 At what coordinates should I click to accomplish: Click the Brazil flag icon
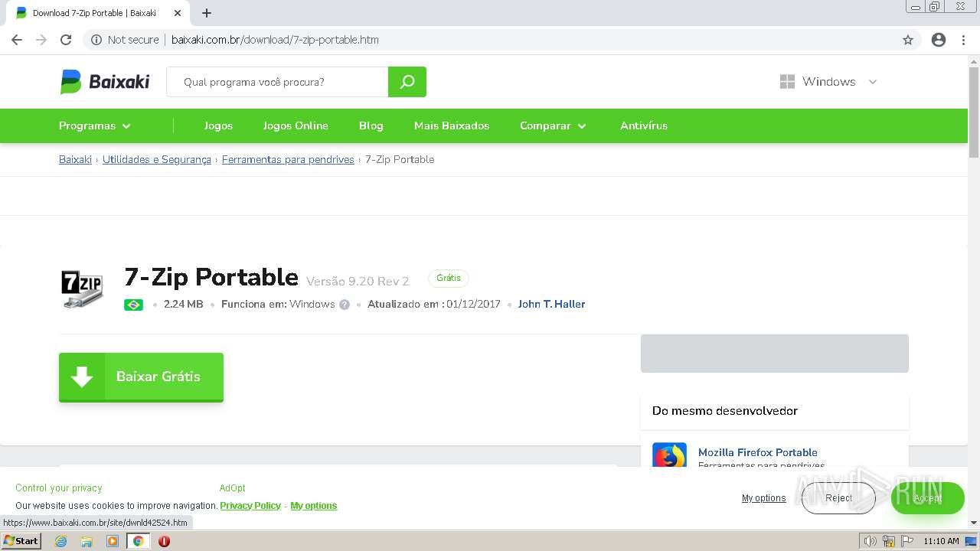point(133,305)
